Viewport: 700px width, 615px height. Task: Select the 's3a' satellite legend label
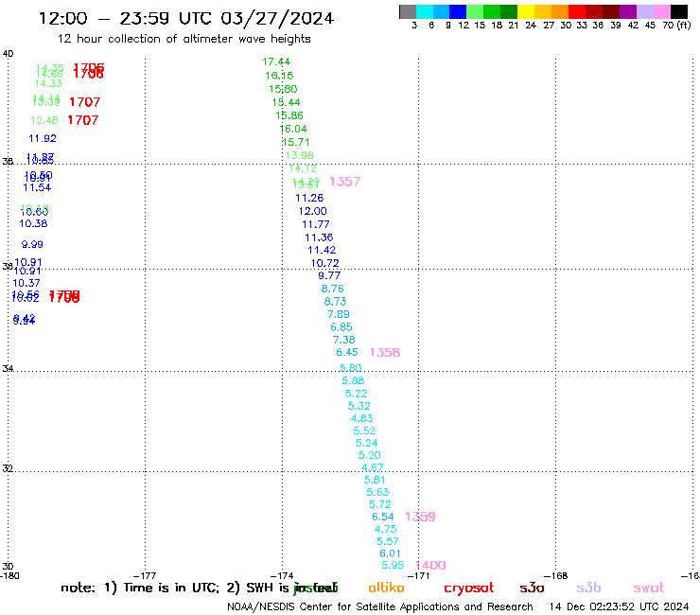pos(532,588)
